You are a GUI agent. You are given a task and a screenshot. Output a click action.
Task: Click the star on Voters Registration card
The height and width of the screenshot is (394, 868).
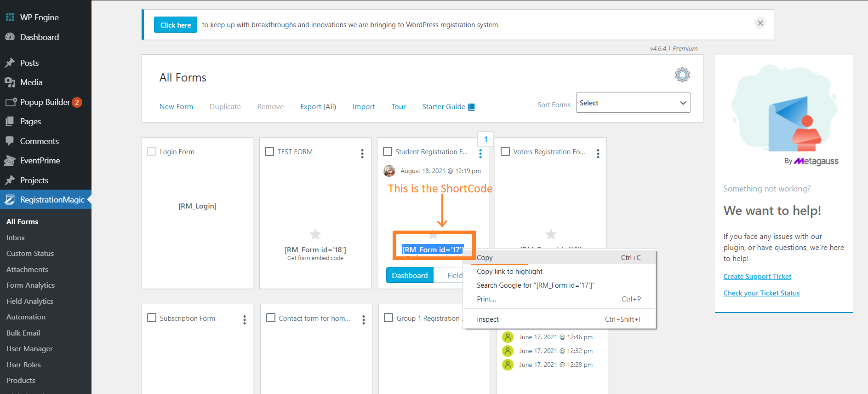coord(551,234)
